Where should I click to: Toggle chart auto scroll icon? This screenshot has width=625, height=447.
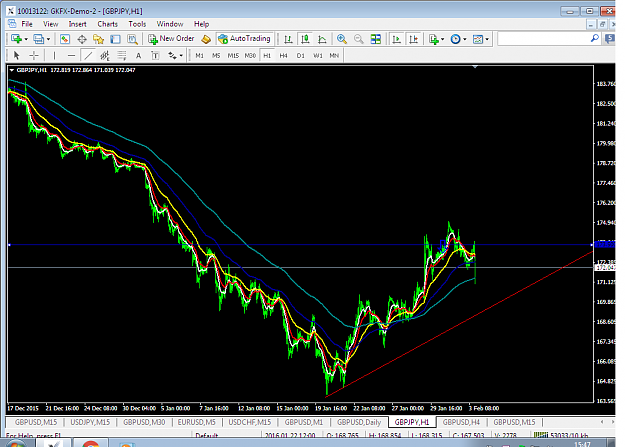click(397, 39)
